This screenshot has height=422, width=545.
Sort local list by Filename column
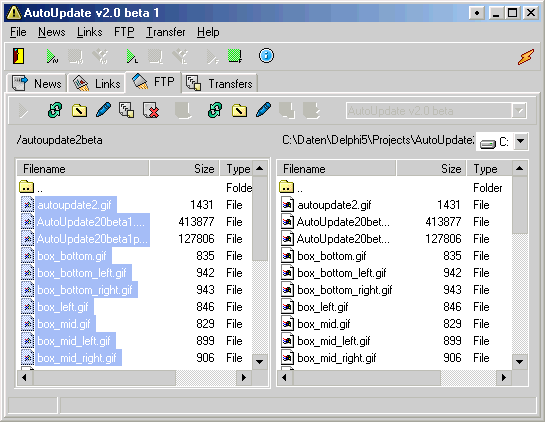(336, 169)
